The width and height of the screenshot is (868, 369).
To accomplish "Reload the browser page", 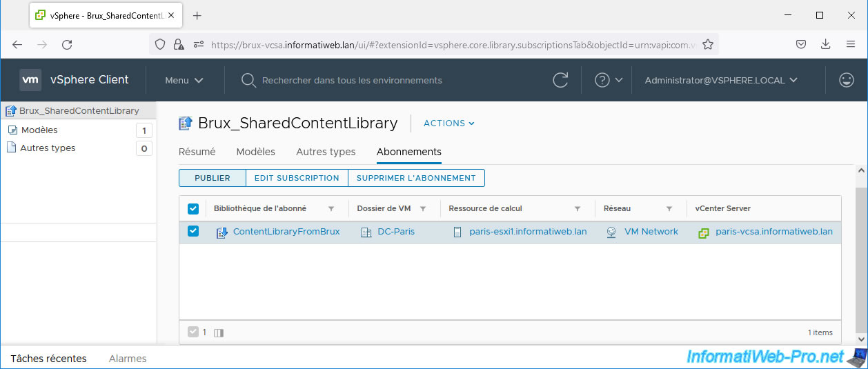I will point(67,44).
